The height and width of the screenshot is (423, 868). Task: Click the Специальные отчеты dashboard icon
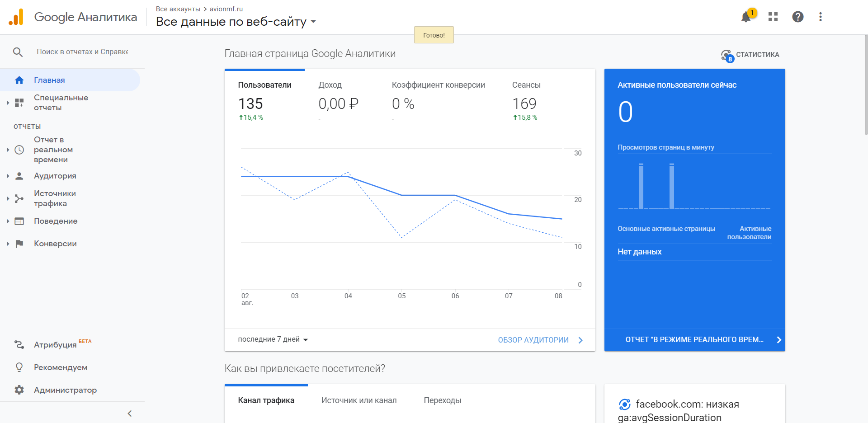pyautogui.click(x=19, y=103)
